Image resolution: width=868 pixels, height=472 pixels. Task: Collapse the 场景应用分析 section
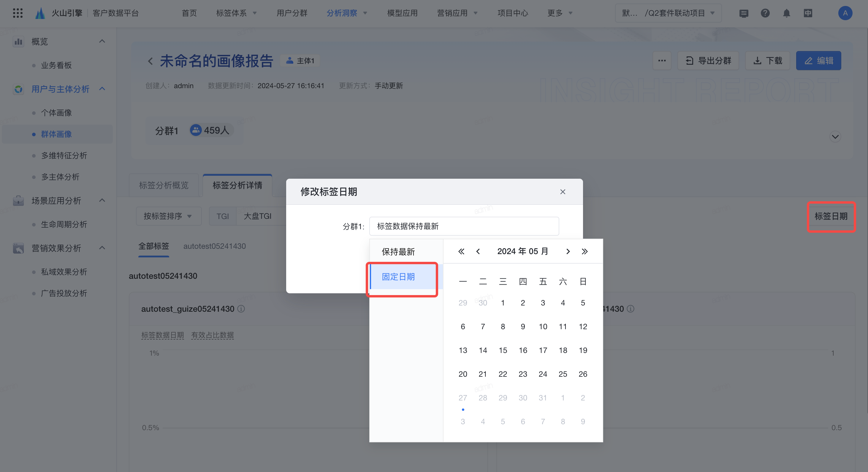click(x=102, y=200)
